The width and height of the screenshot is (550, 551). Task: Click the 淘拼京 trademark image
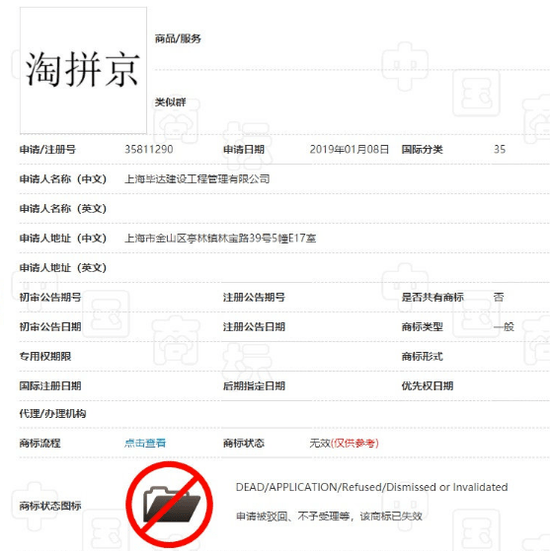pos(83,70)
